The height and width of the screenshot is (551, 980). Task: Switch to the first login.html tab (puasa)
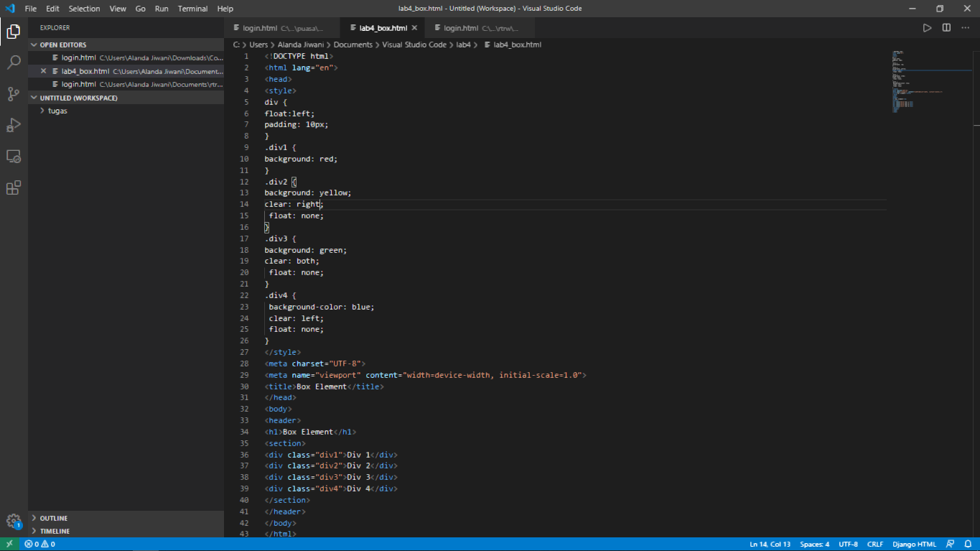(281, 28)
